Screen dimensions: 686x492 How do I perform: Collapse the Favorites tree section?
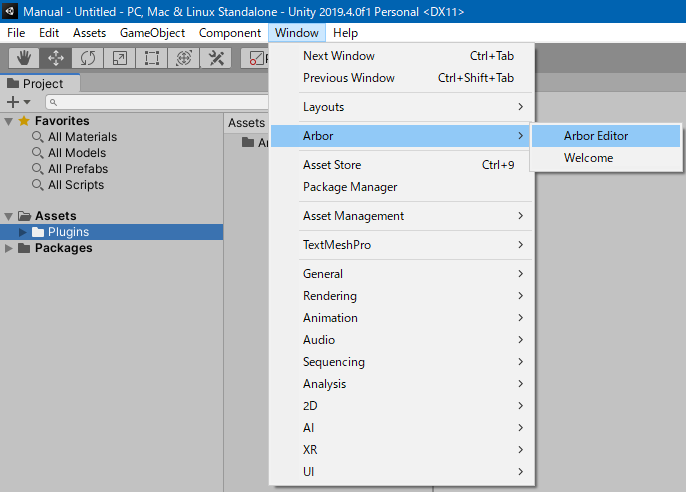tap(8, 121)
